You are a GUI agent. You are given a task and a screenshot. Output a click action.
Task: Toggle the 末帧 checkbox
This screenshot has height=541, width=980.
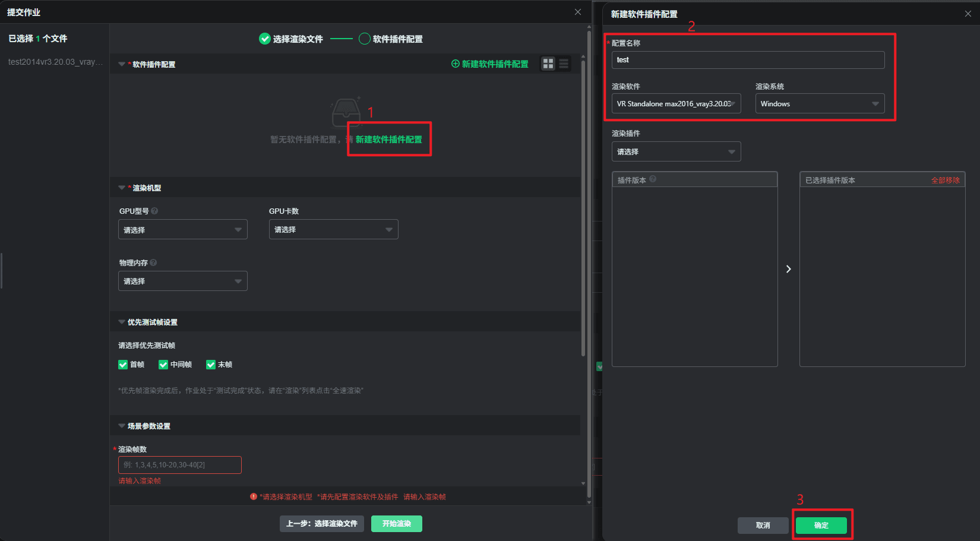211,365
